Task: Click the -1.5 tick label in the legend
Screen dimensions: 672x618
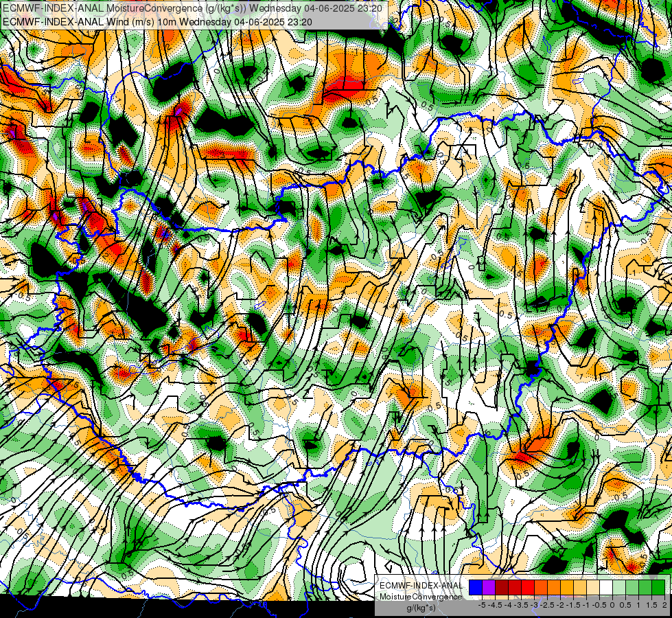Action: (573, 605)
